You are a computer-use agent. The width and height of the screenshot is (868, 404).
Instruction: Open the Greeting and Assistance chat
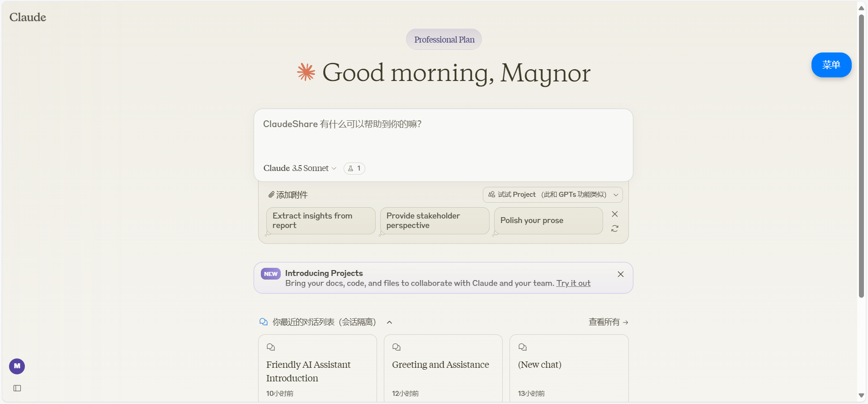[443, 368]
